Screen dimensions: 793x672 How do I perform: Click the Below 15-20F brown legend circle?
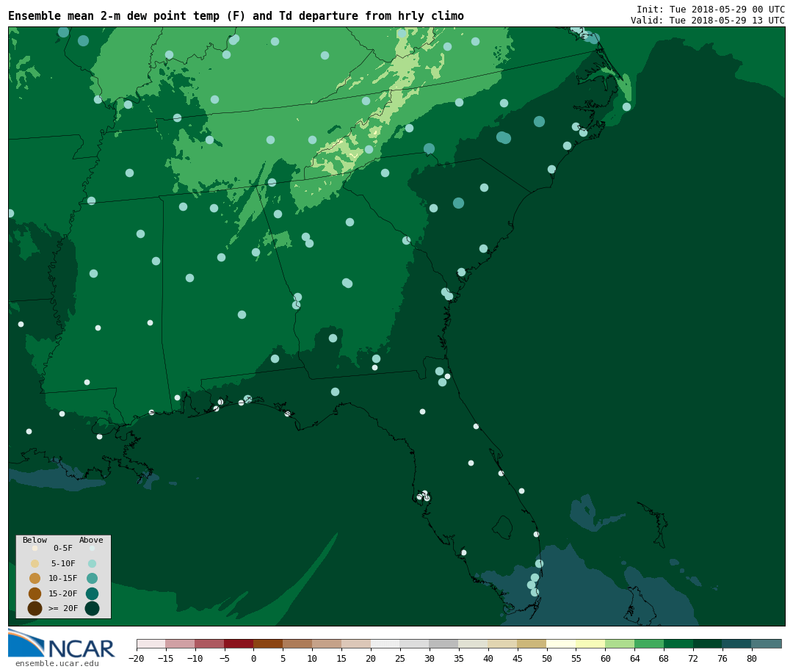tap(35, 593)
